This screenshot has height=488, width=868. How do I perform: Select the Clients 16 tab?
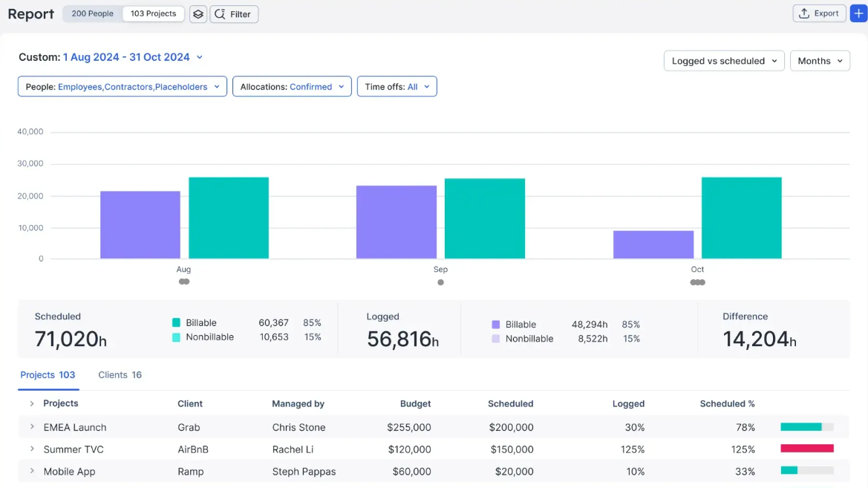click(x=120, y=375)
